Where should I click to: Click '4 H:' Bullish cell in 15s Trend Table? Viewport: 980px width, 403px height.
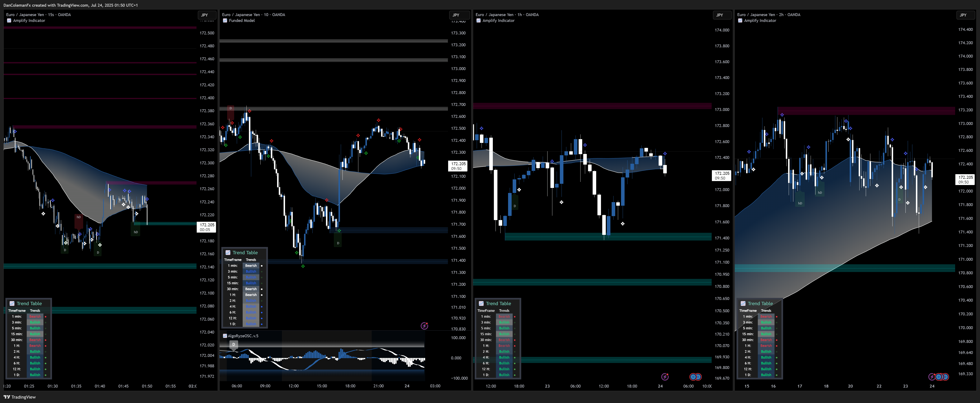(35, 357)
